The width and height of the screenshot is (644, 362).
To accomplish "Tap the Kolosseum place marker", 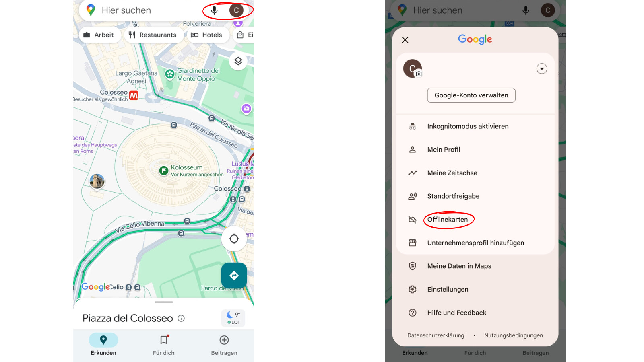I will (163, 171).
